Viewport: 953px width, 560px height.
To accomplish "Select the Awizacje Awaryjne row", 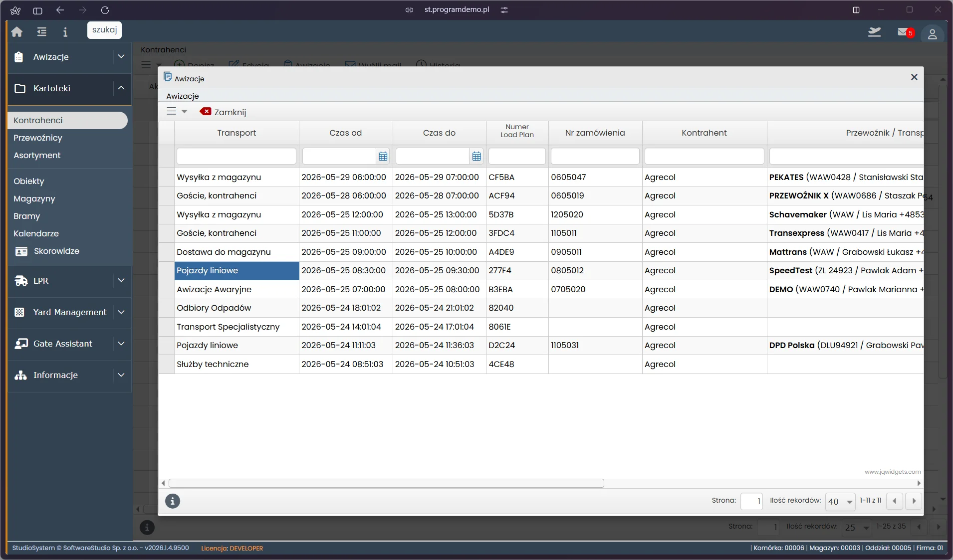I will pyautogui.click(x=541, y=289).
